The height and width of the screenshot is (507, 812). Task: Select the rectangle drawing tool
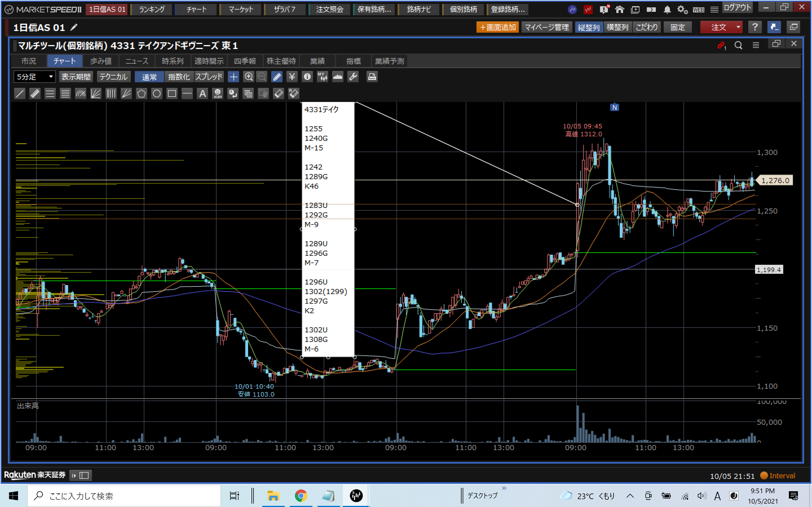point(172,94)
